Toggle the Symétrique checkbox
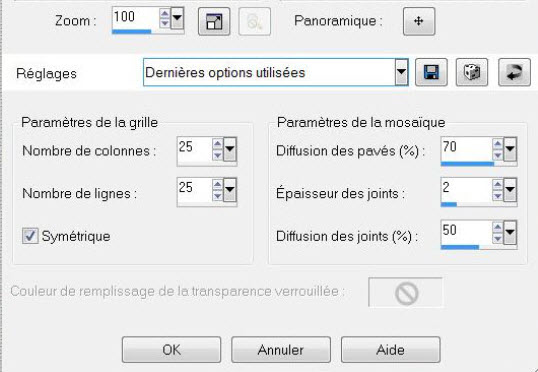 [30, 236]
